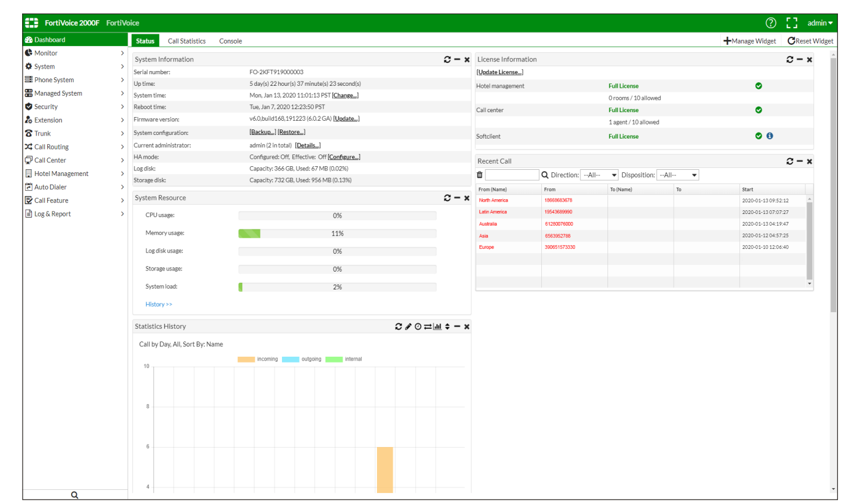This screenshot has height=504, width=868.
Task: Click the Memory usage progress bar
Action: (337, 234)
